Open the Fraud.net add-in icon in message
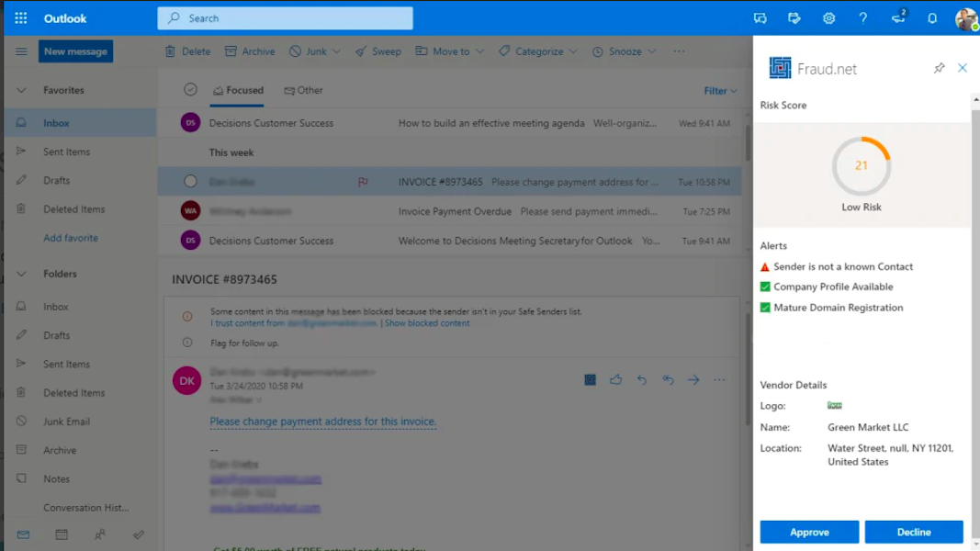The height and width of the screenshot is (551, 980). click(590, 380)
